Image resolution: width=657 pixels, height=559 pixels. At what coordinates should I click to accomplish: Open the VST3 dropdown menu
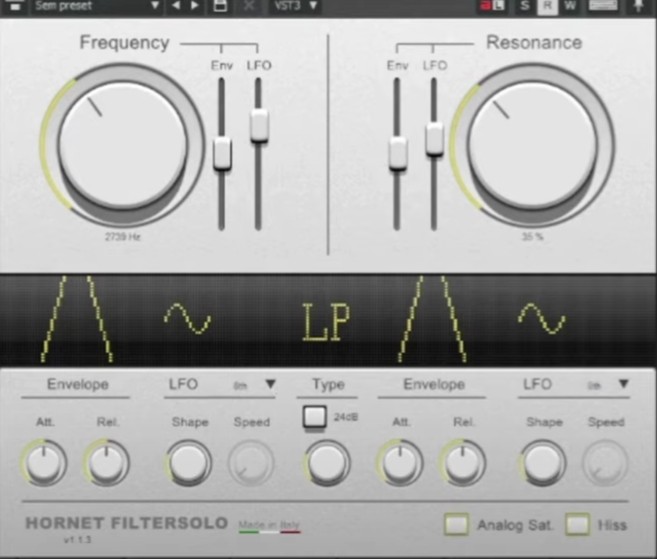(x=295, y=6)
